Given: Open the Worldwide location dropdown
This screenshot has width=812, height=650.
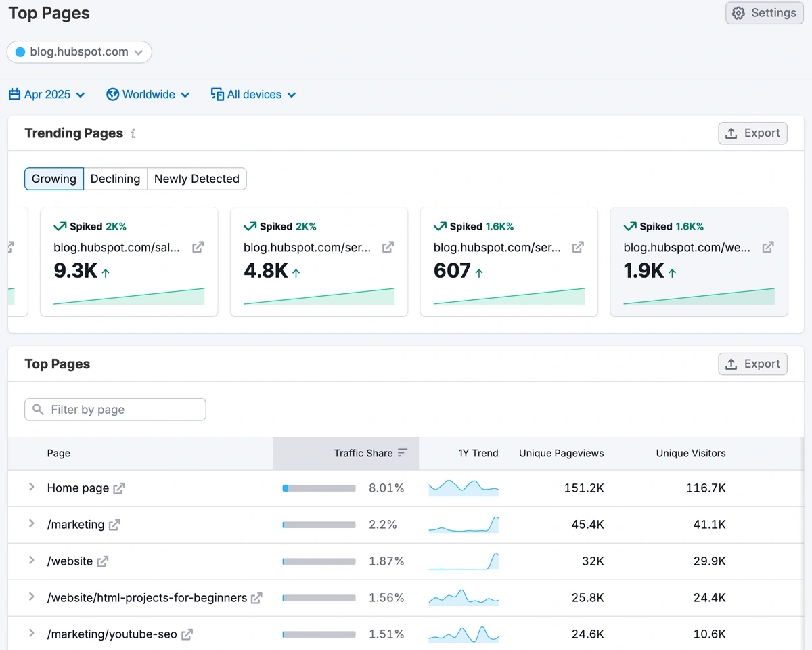Looking at the screenshot, I should [x=148, y=95].
